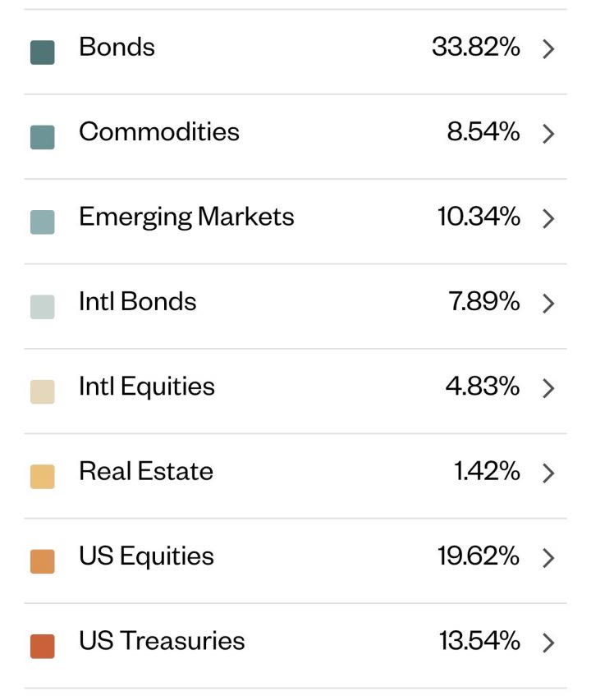Click the US Equities label text
The width and height of the screenshot is (591, 700).
146,556
